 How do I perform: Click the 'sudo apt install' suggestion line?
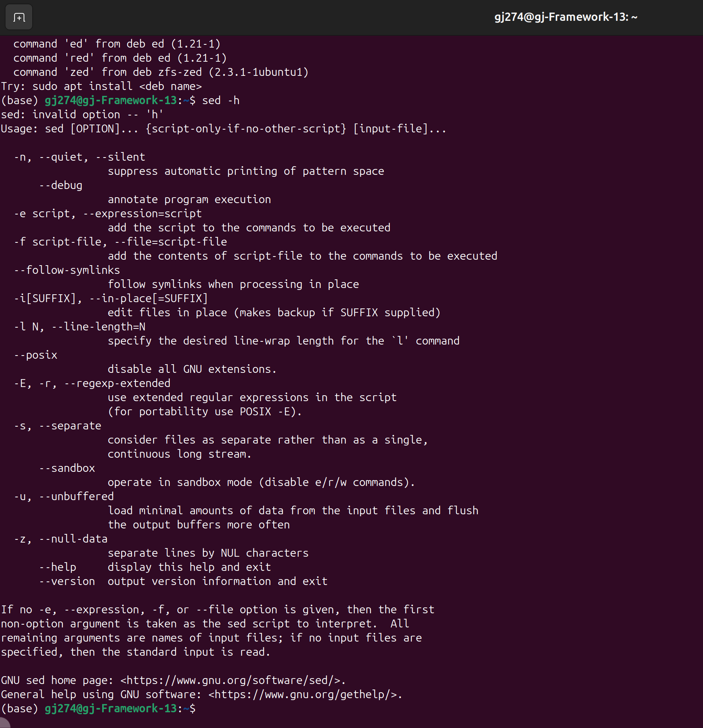101,86
